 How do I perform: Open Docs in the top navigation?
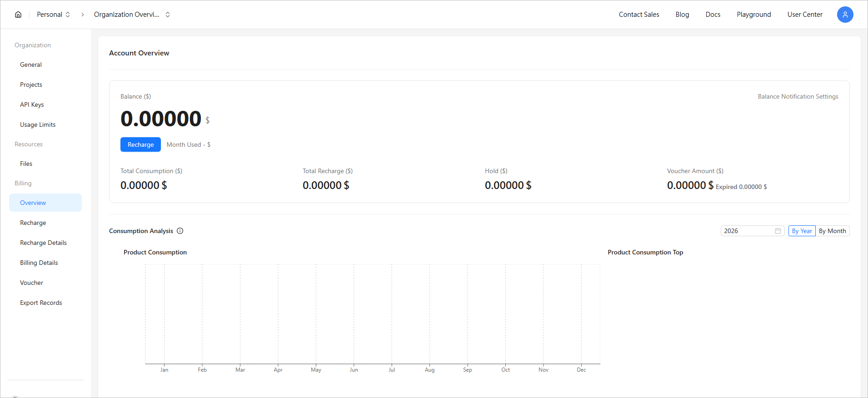pyautogui.click(x=713, y=15)
